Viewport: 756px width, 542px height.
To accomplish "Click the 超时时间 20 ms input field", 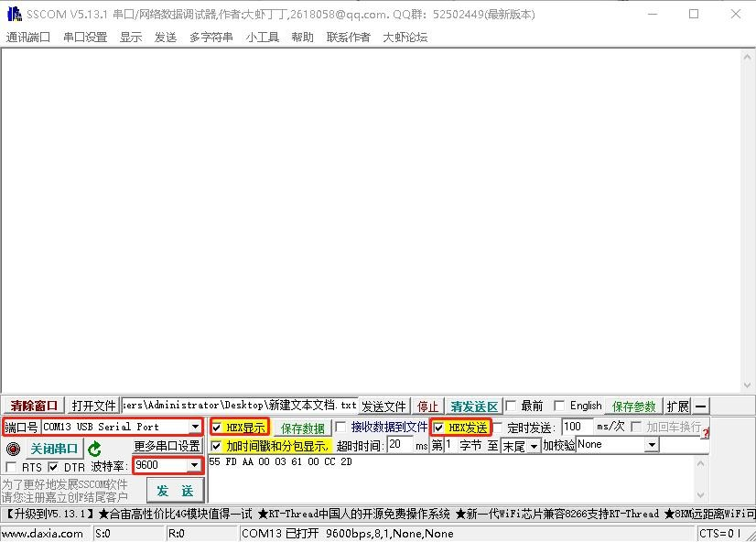I will (x=400, y=445).
